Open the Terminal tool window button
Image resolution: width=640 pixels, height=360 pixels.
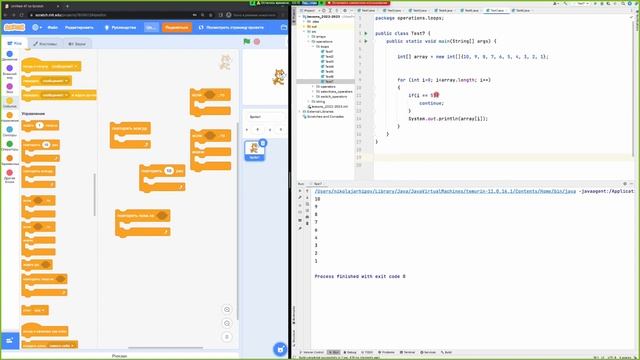pos(407,352)
